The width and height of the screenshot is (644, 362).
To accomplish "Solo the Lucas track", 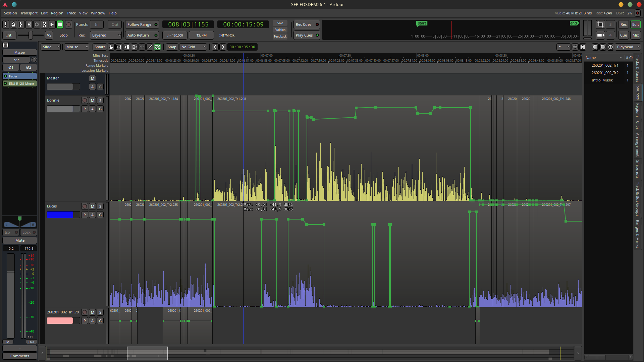I will 100,206.
